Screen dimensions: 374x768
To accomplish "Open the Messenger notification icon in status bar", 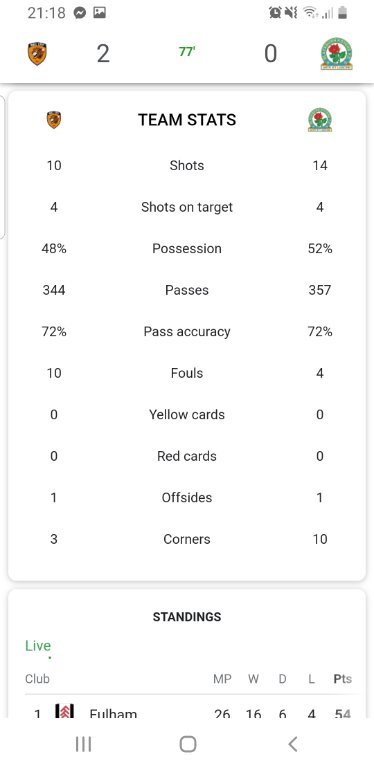I will (x=80, y=13).
